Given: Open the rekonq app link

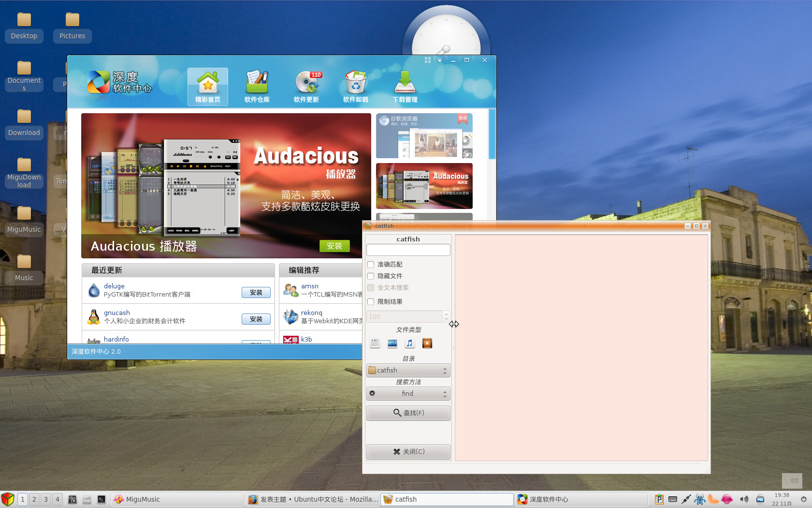Looking at the screenshot, I should (x=312, y=313).
